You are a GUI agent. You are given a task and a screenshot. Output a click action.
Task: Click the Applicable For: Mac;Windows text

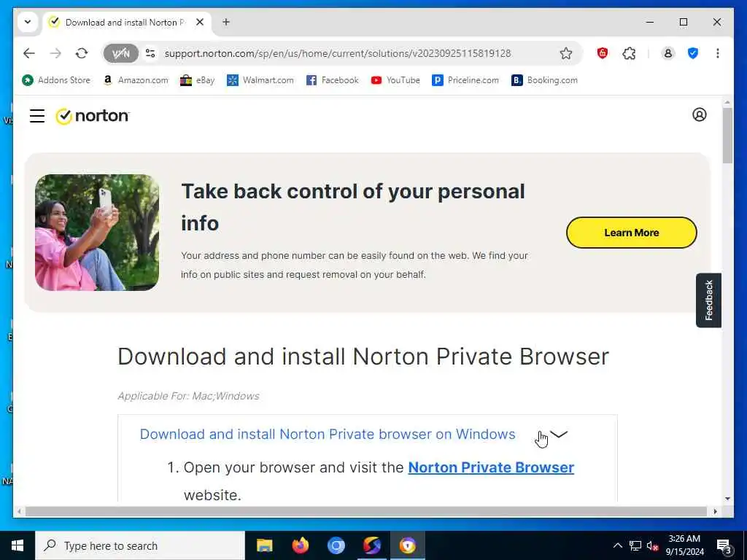click(x=189, y=396)
